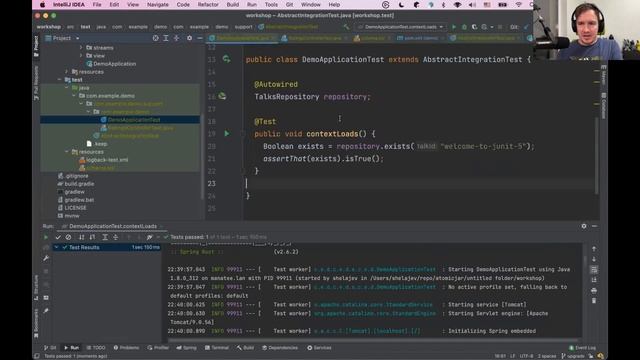Collapse test resources folder
Screen dimensions: 640x360
tap(67, 152)
